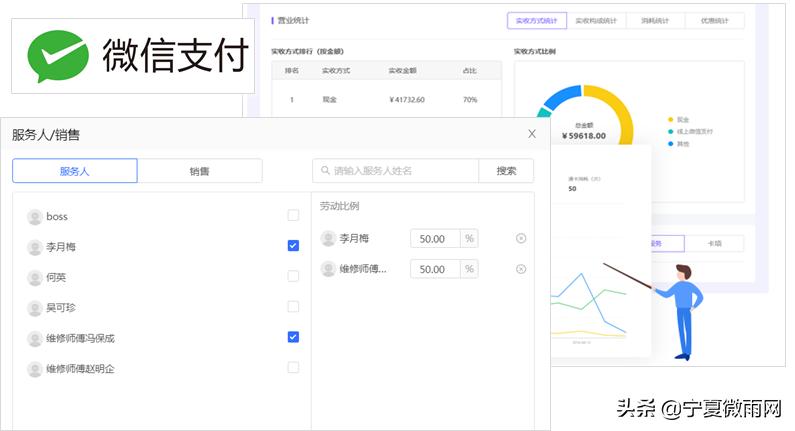Click the 搜索 button
Viewport: 795px width, 431px height.
click(x=506, y=171)
